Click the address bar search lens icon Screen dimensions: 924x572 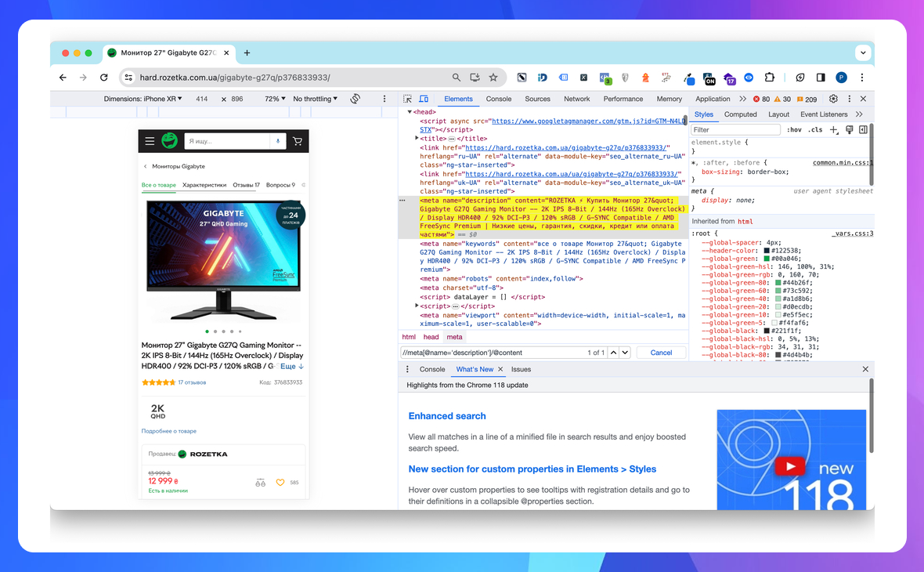[x=456, y=78]
